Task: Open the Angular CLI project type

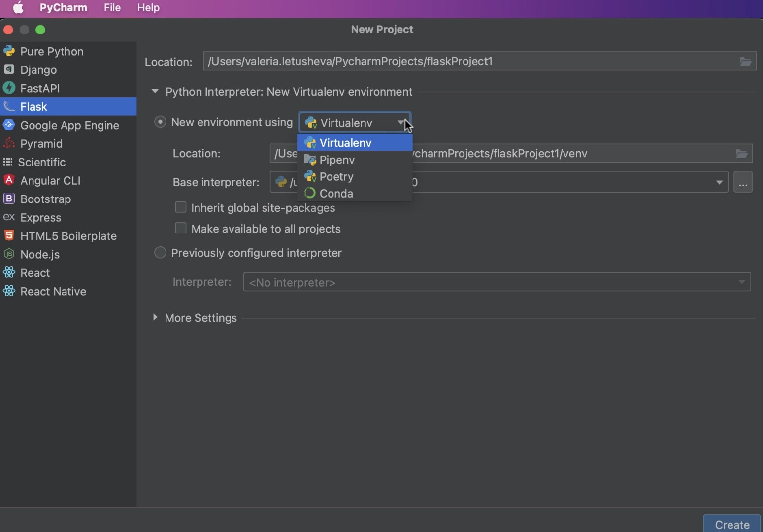Action: coord(49,180)
